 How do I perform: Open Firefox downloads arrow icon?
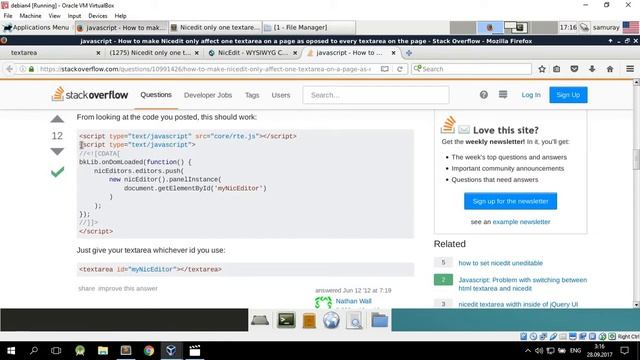[592, 69]
